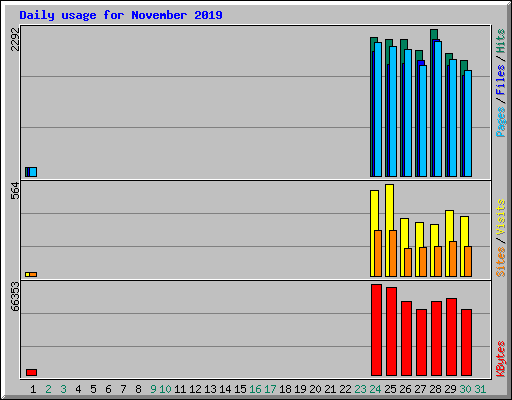This screenshot has height=400, width=512.
Task: Pick the cyan Pages bar for day 24
Action: (x=378, y=109)
